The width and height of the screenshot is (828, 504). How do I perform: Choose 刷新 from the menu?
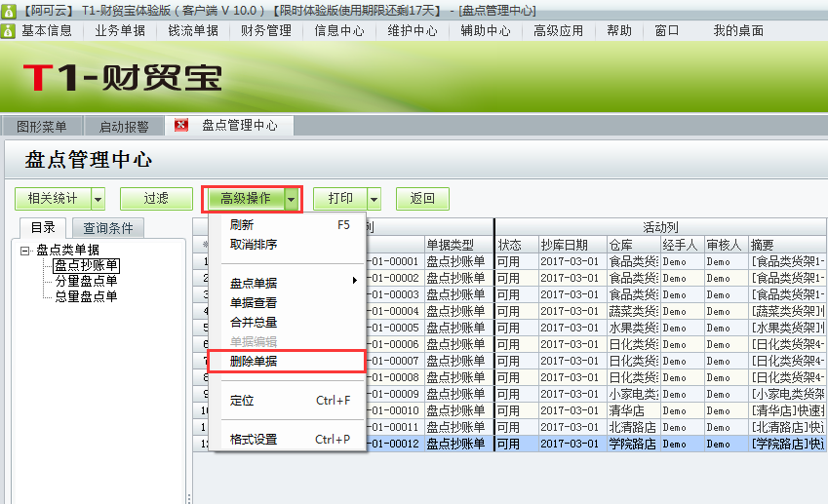tap(288, 225)
